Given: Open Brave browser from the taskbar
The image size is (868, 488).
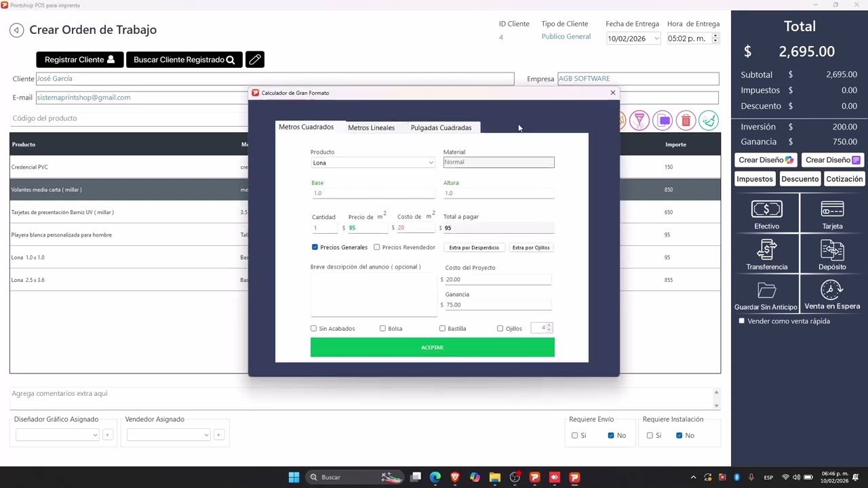Looking at the screenshot, I should [455, 477].
